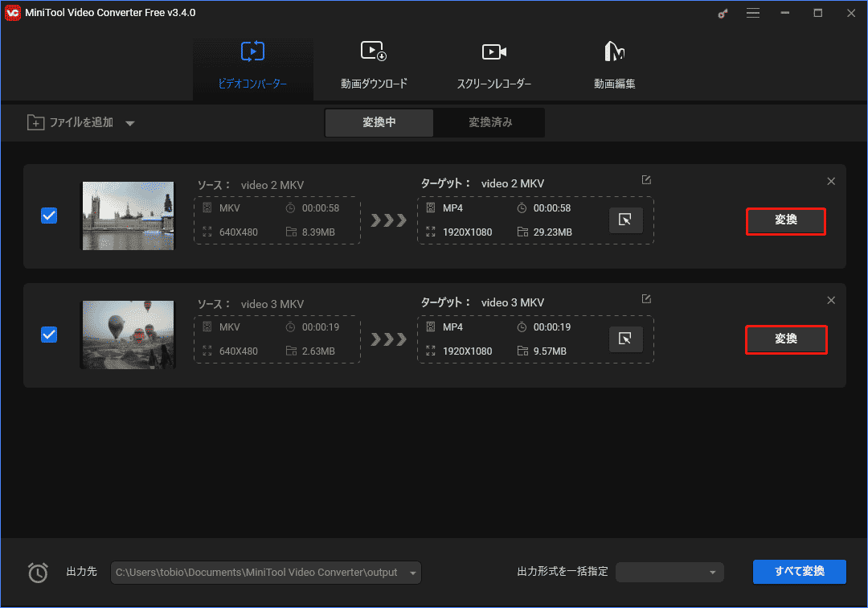Close the MiniTool Video Converter window
This screenshot has height=608, width=868.
click(851, 13)
